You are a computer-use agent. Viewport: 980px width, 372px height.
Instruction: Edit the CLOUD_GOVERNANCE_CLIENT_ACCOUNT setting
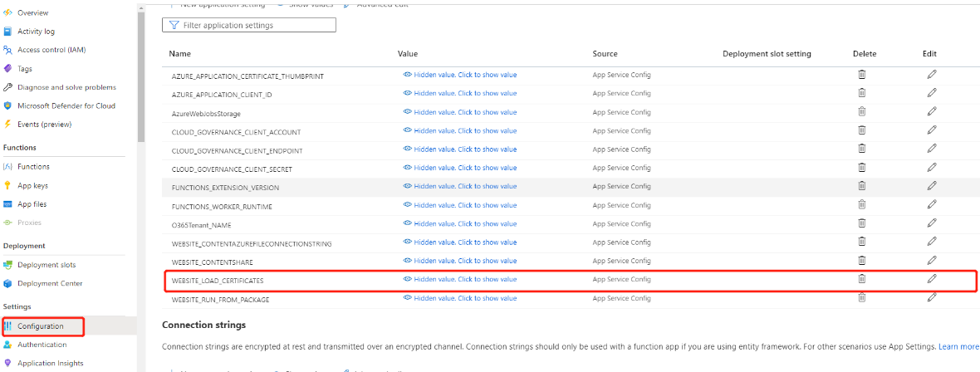point(932,130)
